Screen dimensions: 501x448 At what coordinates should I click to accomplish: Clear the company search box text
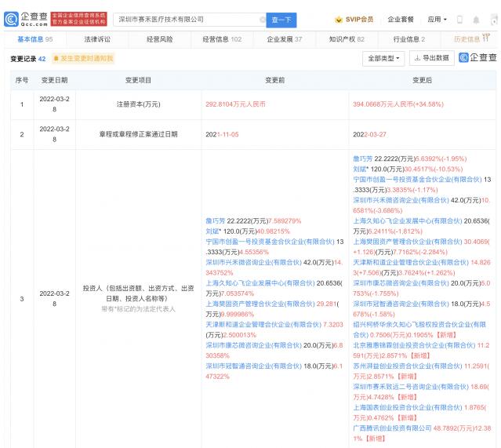coord(263,20)
